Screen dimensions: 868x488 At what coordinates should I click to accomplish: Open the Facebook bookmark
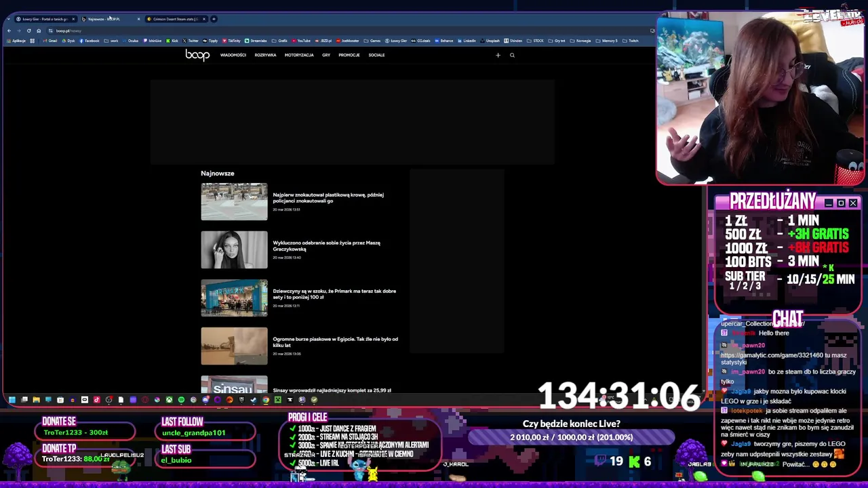[x=89, y=41]
